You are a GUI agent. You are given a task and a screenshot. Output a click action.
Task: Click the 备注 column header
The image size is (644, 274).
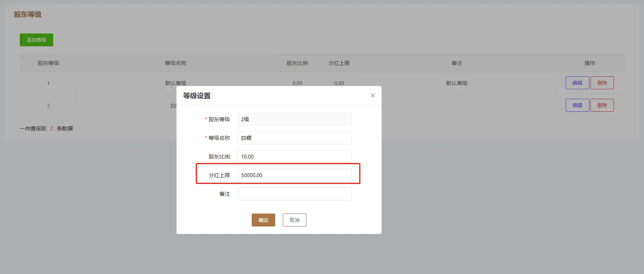pos(457,63)
